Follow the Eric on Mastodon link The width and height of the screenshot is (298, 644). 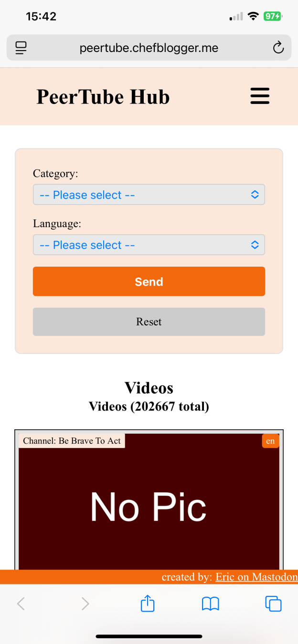pos(256,577)
